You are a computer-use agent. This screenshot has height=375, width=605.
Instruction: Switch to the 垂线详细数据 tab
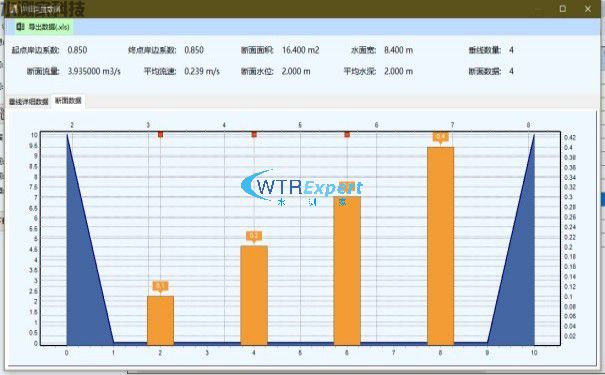pyautogui.click(x=29, y=101)
